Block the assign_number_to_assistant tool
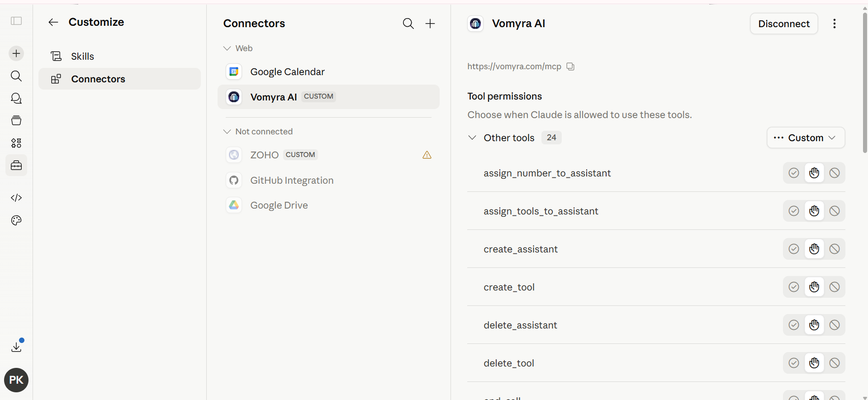868x400 pixels. tap(835, 173)
